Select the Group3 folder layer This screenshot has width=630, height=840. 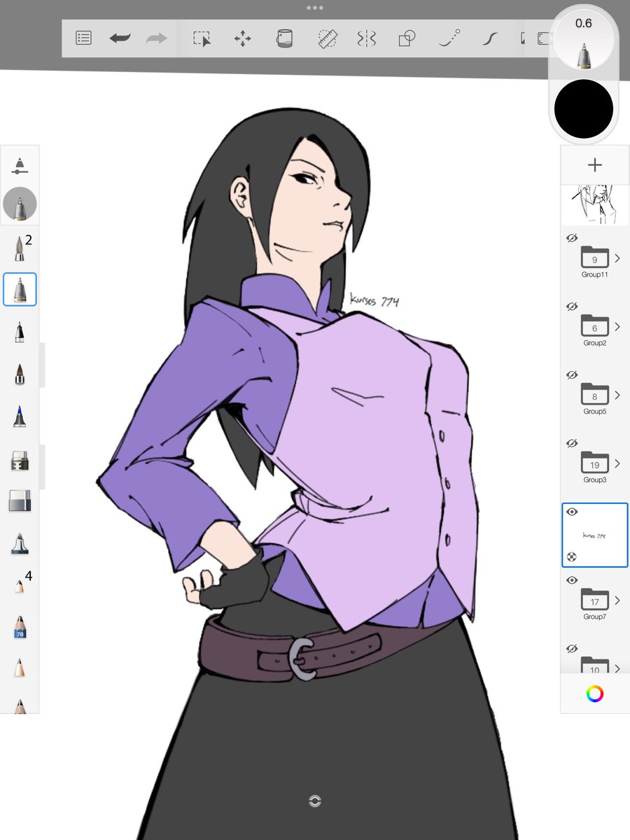[x=595, y=463]
